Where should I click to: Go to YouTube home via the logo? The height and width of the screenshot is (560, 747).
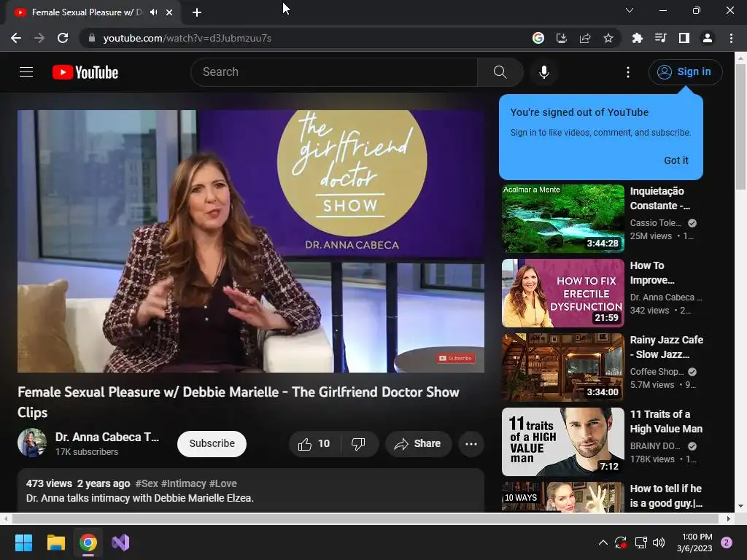(x=85, y=72)
